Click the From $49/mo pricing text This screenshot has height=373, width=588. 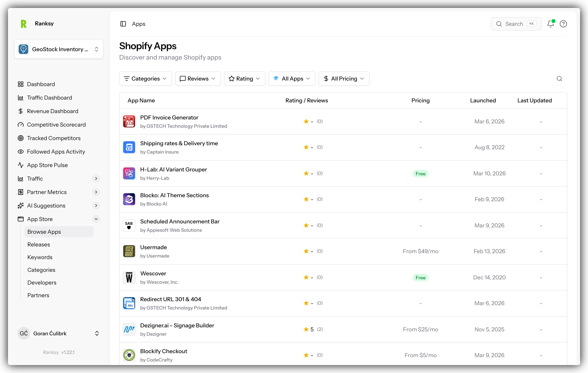click(421, 251)
